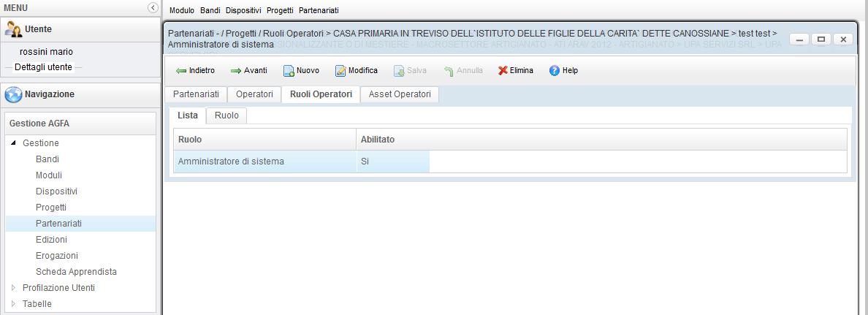Switch to the Asset Operatori tab
Image resolution: width=868 pixels, height=315 pixels.
click(x=400, y=94)
